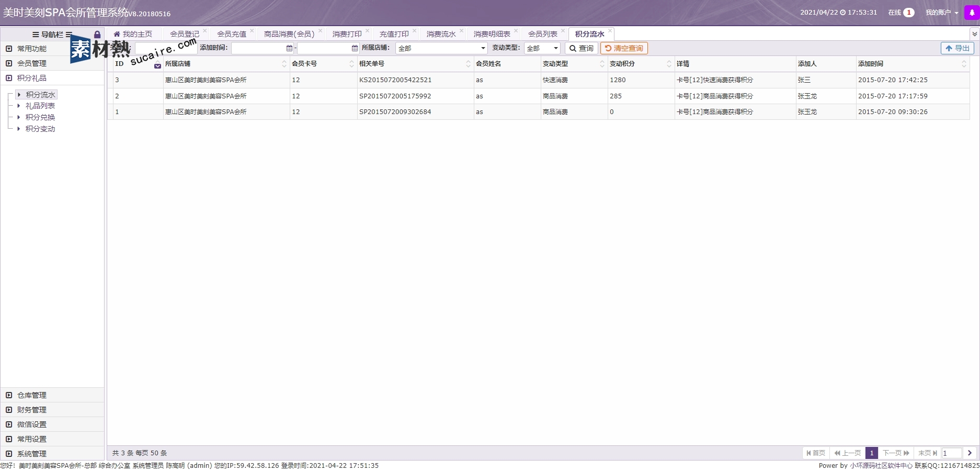Toggle sort on 会员卡号 column
Viewport: 980px width, 471px height.
351,64
